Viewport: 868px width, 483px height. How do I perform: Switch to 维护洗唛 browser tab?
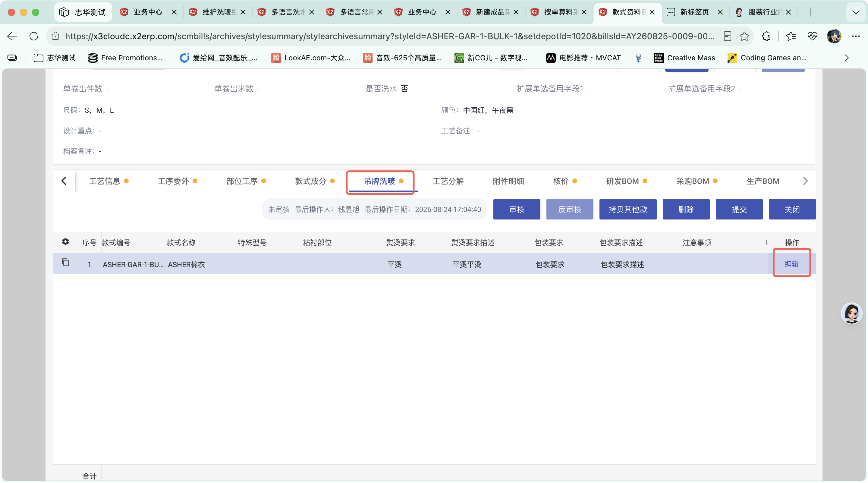point(217,12)
